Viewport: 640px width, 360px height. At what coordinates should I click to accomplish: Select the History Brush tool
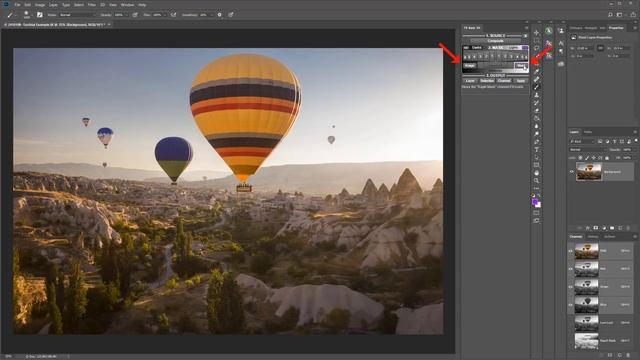(x=536, y=103)
